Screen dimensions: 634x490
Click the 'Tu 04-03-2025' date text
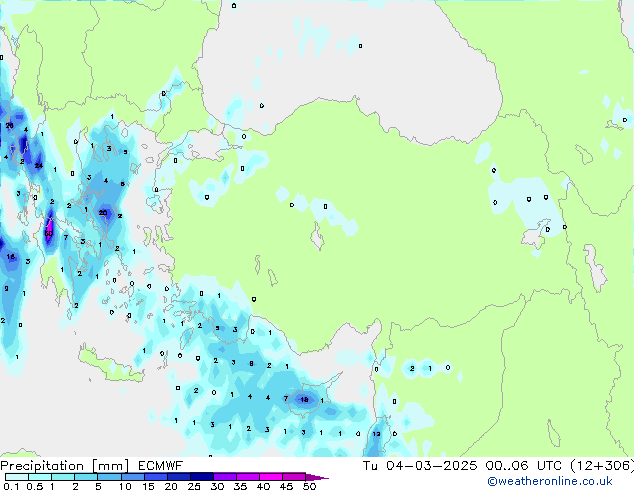point(420,466)
